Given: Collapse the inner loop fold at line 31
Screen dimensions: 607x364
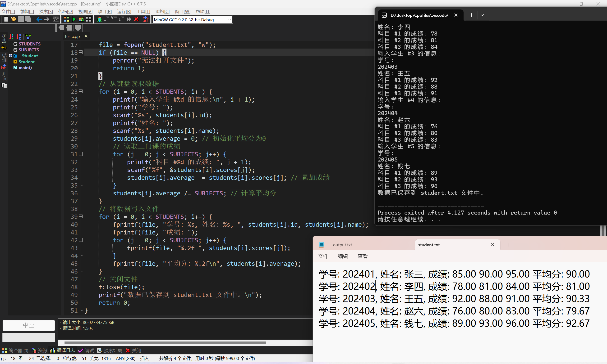Looking at the screenshot, I should tap(81, 154).
